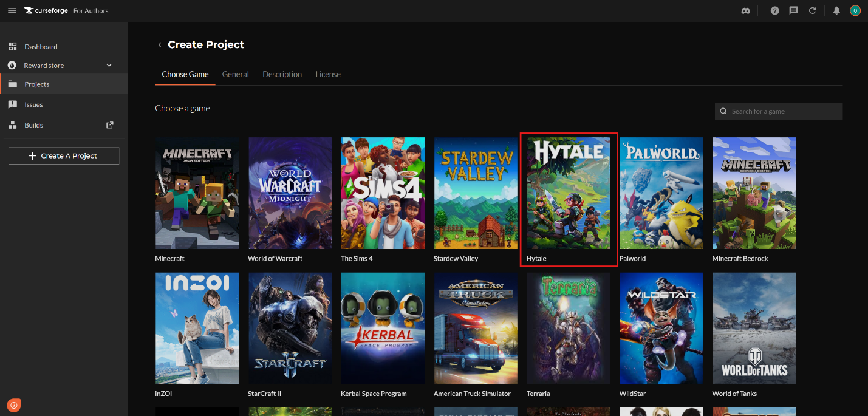Image resolution: width=868 pixels, height=416 pixels.
Task: Open the hamburger menu icon
Action: pyautogui.click(x=12, y=10)
